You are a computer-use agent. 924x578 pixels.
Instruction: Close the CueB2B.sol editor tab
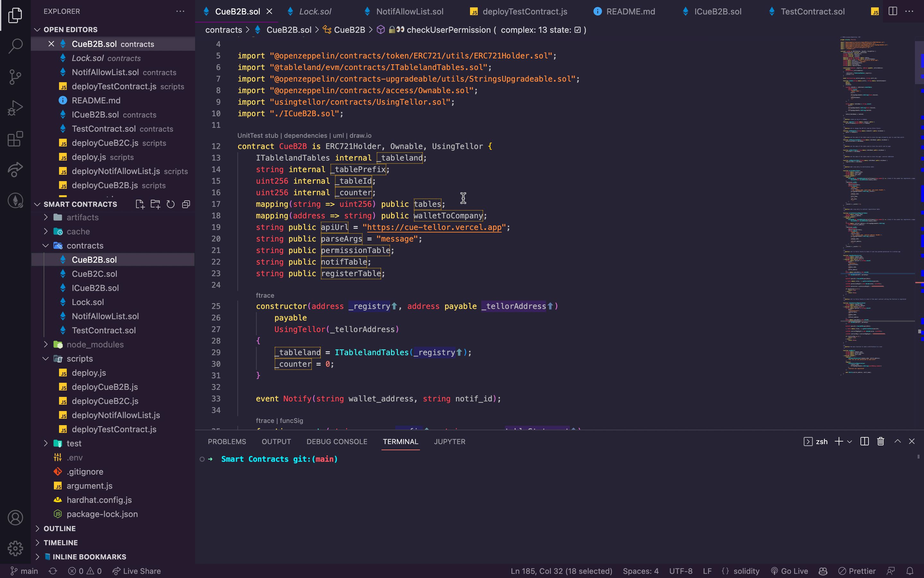(x=269, y=12)
